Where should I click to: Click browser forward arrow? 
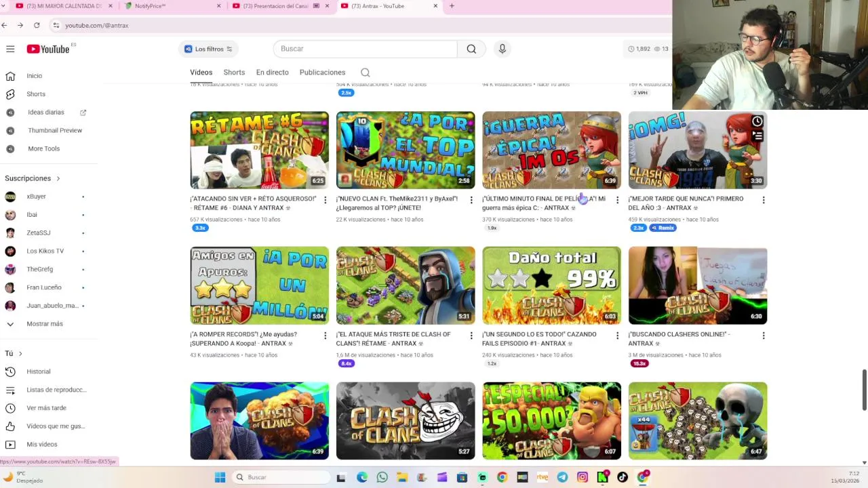20,25
